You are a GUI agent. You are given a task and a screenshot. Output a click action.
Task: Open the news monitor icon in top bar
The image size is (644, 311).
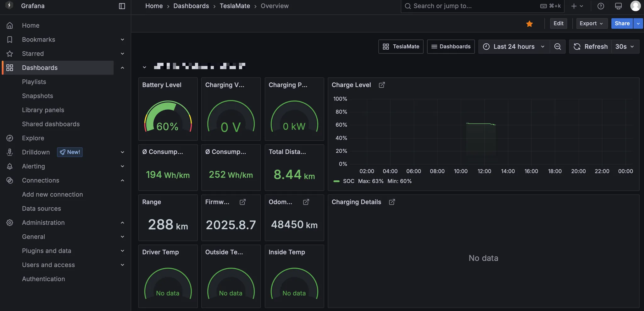[618, 6]
